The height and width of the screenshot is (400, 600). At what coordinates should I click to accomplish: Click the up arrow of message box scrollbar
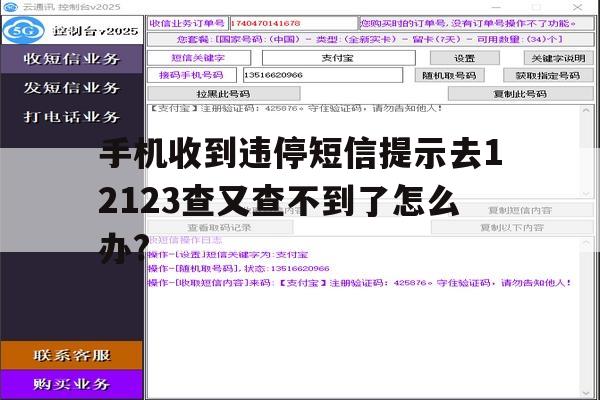click(x=586, y=110)
